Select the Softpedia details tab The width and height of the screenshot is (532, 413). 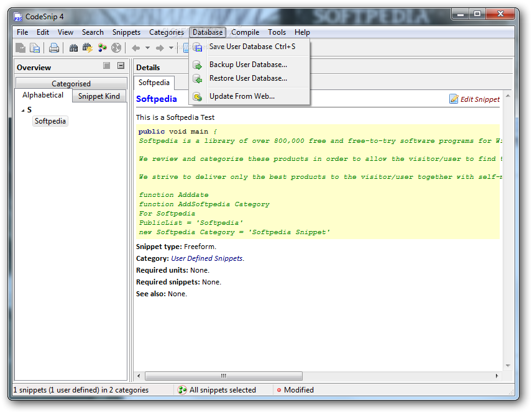[154, 83]
